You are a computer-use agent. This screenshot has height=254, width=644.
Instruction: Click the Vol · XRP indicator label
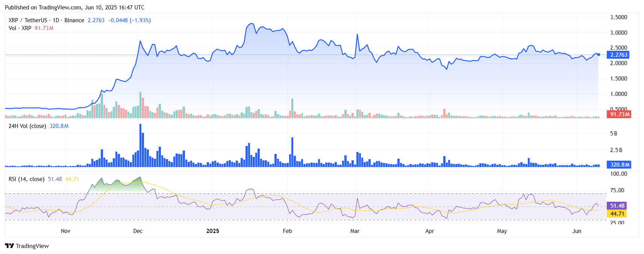(20, 28)
